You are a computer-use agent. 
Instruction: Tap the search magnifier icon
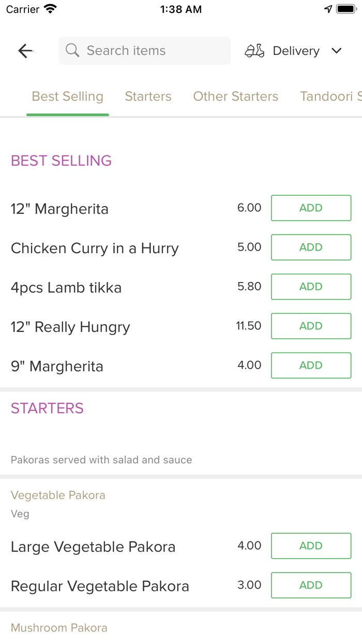[x=72, y=51]
